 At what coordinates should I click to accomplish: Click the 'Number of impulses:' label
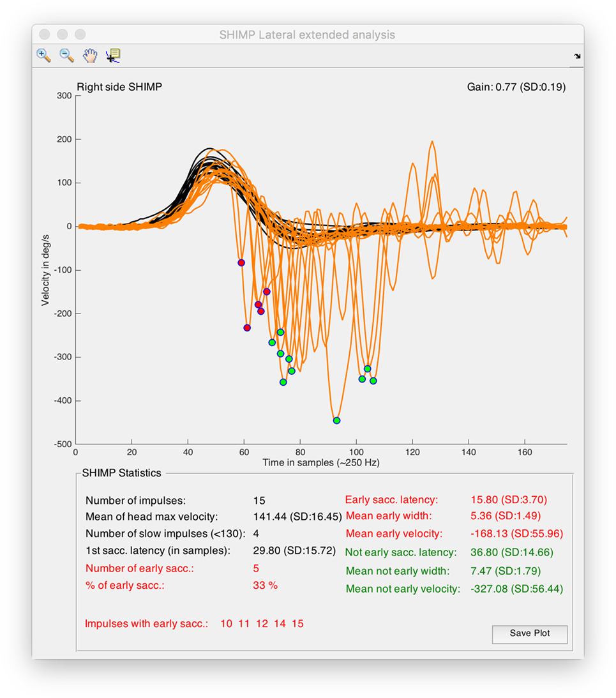coord(136,501)
